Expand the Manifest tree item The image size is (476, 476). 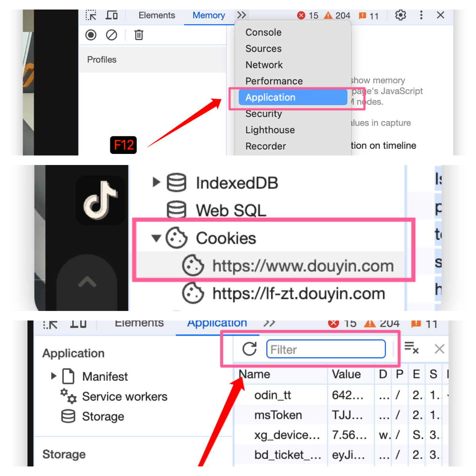(x=54, y=376)
